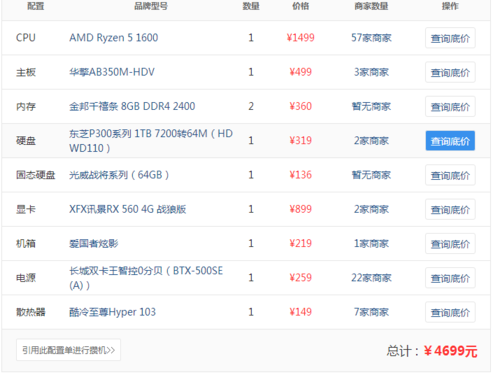
Task: Click the 显卡 category label
Action: pos(26,209)
